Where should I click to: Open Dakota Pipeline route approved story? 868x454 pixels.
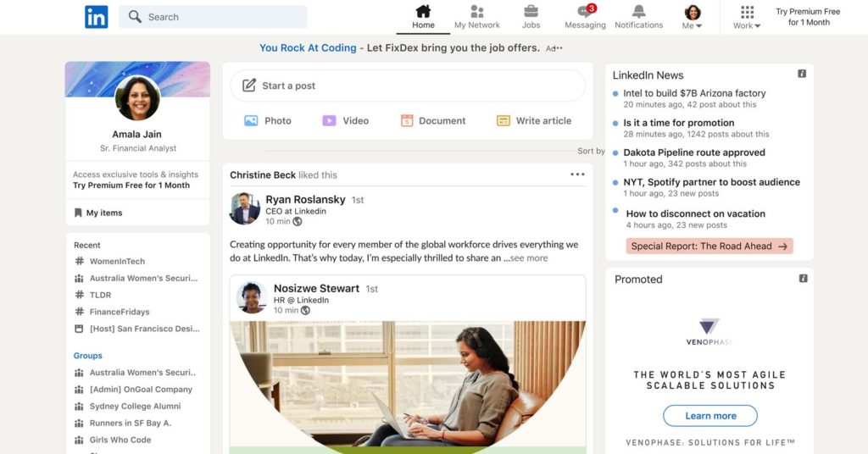click(x=694, y=152)
